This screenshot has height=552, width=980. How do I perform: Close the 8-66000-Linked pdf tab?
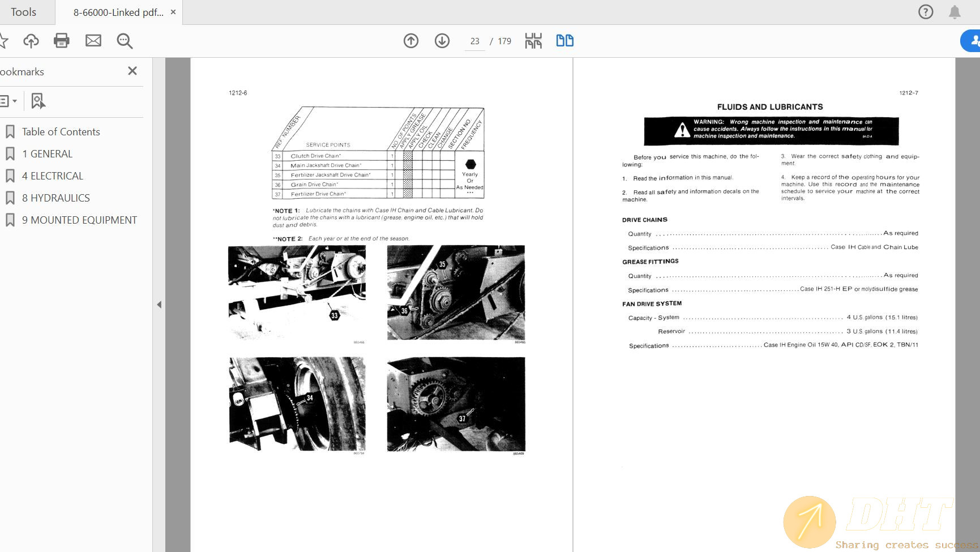[173, 12]
